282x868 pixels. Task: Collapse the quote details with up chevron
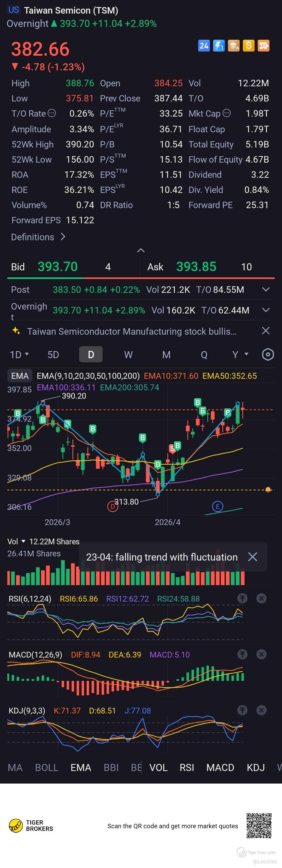coord(141,250)
